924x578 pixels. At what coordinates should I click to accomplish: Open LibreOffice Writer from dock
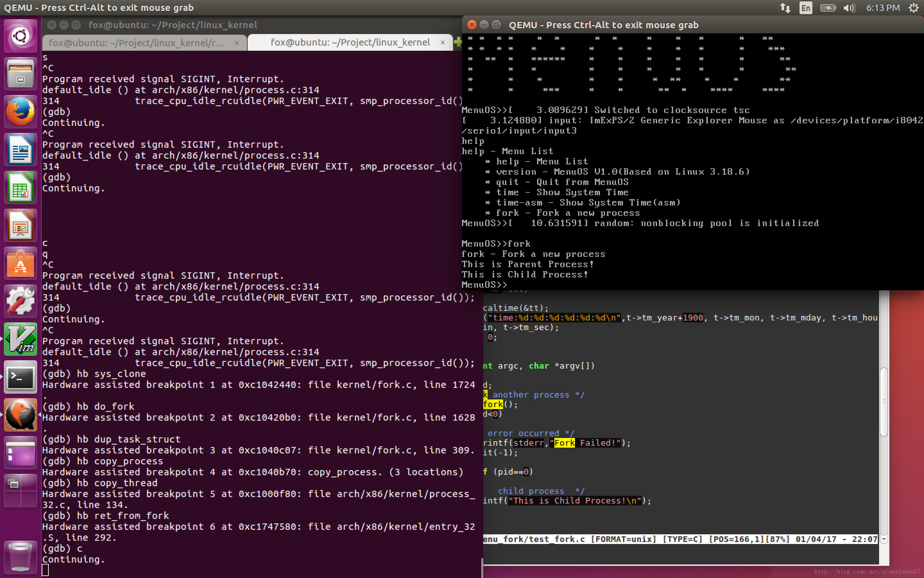click(20, 149)
